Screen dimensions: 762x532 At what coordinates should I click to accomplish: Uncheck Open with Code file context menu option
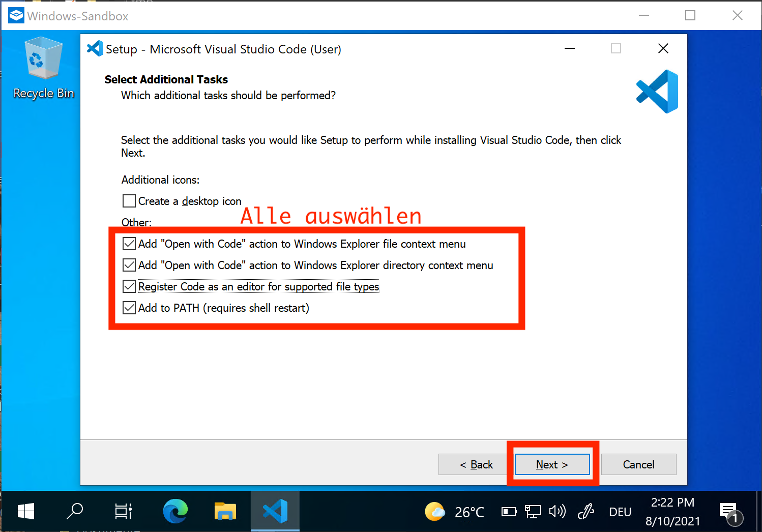click(x=129, y=244)
